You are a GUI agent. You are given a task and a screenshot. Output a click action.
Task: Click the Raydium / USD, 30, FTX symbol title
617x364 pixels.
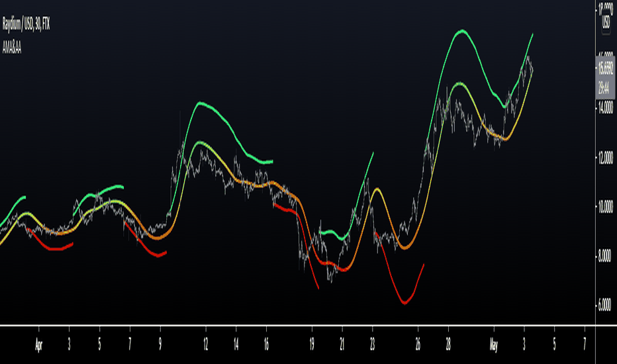pos(26,24)
